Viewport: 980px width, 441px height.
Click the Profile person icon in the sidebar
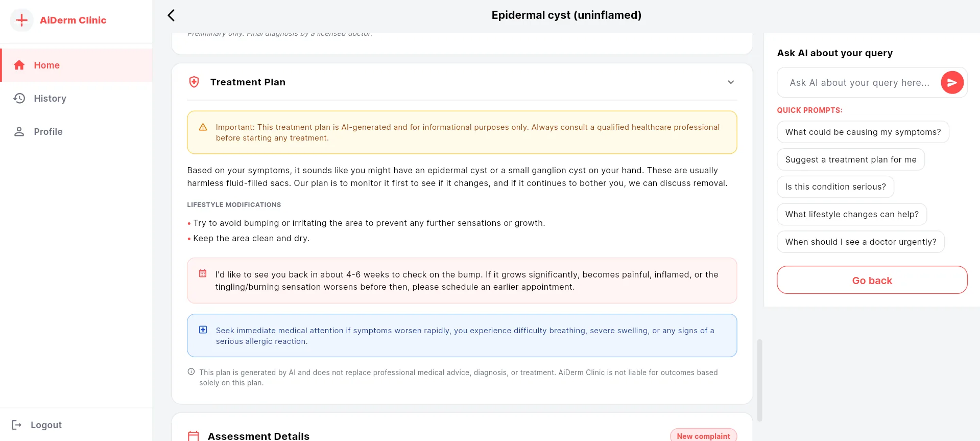(x=19, y=131)
